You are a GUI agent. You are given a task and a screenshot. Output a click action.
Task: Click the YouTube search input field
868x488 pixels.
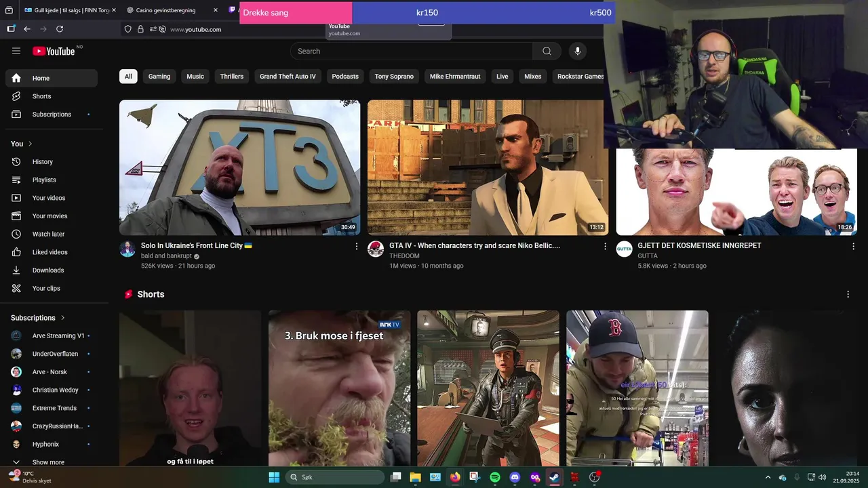[x=412, y=51]
